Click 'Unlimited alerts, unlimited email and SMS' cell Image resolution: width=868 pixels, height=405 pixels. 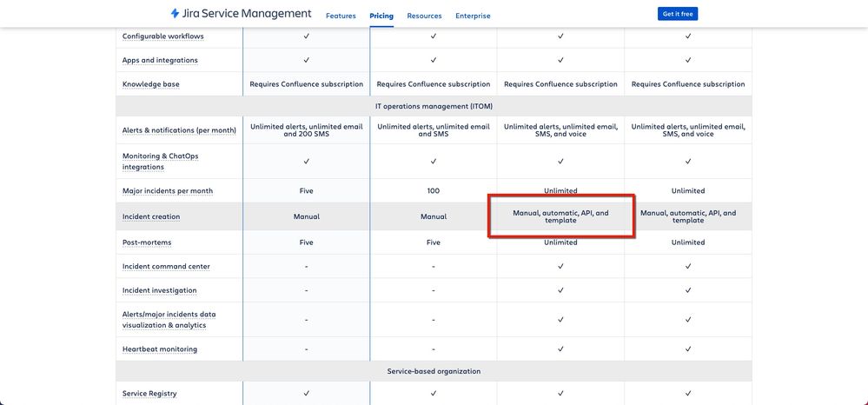pos(434,130)
